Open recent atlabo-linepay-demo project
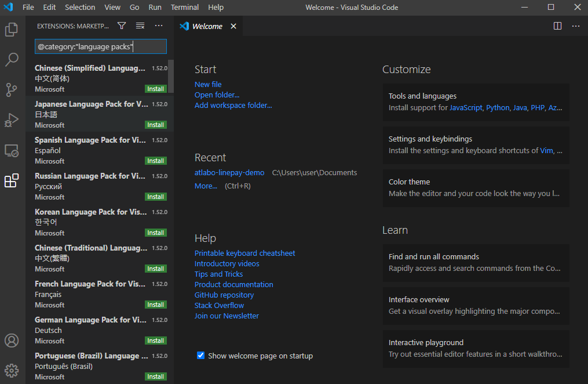588x384 pixels. [x=229, y=173]
